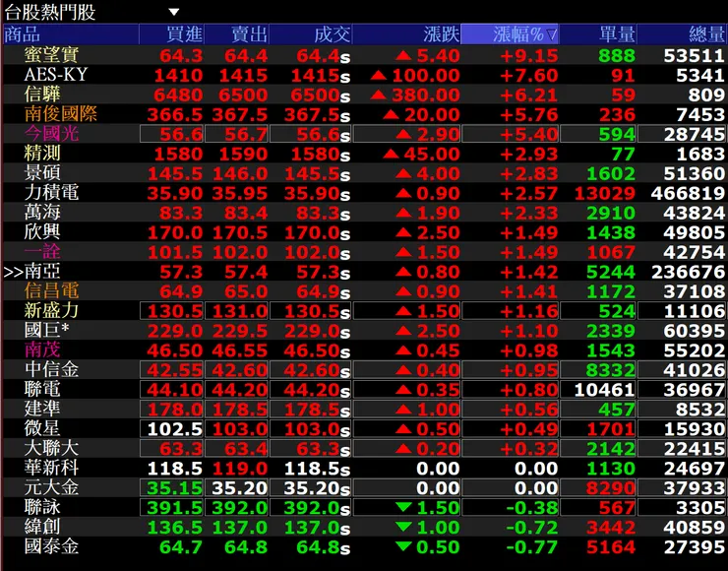Click the 賣出 column header
Image resolution: width=728 pixels, height=571 pixels.
(x=237, y=33)
